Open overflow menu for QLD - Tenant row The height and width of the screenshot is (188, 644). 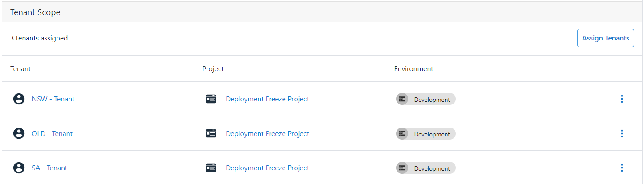[622, 133]
